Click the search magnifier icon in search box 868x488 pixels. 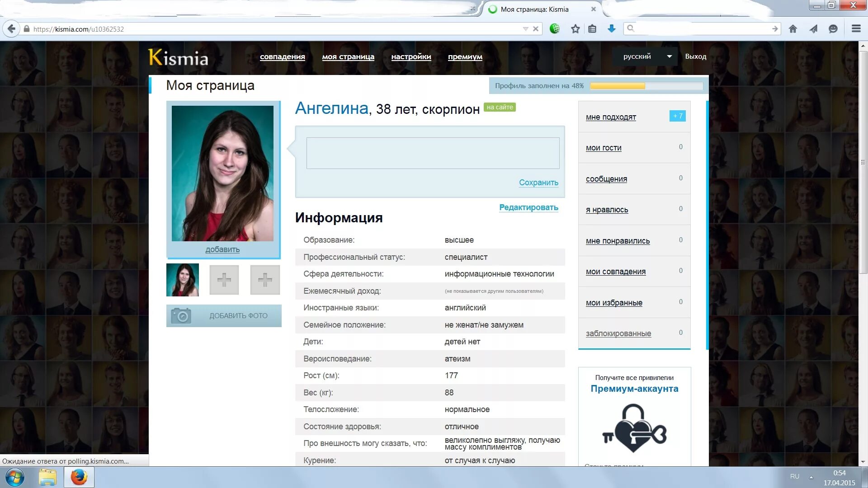[631, 28]
